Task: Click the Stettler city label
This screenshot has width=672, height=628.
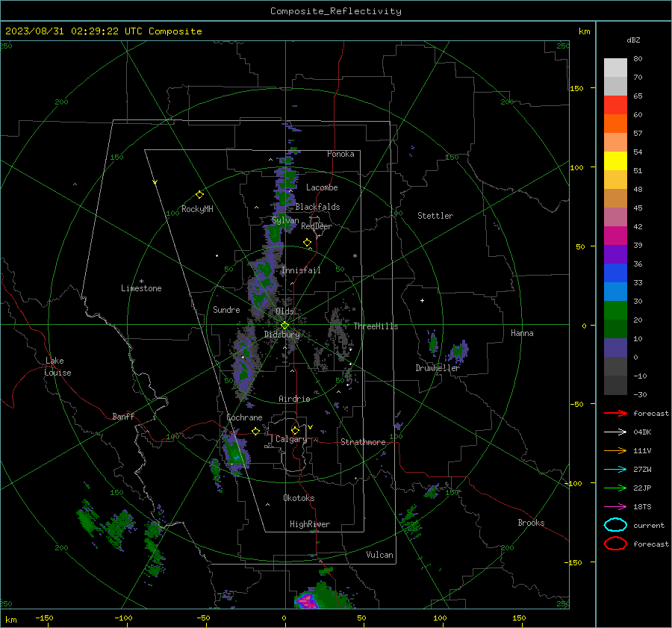Action: coord(435,216)
